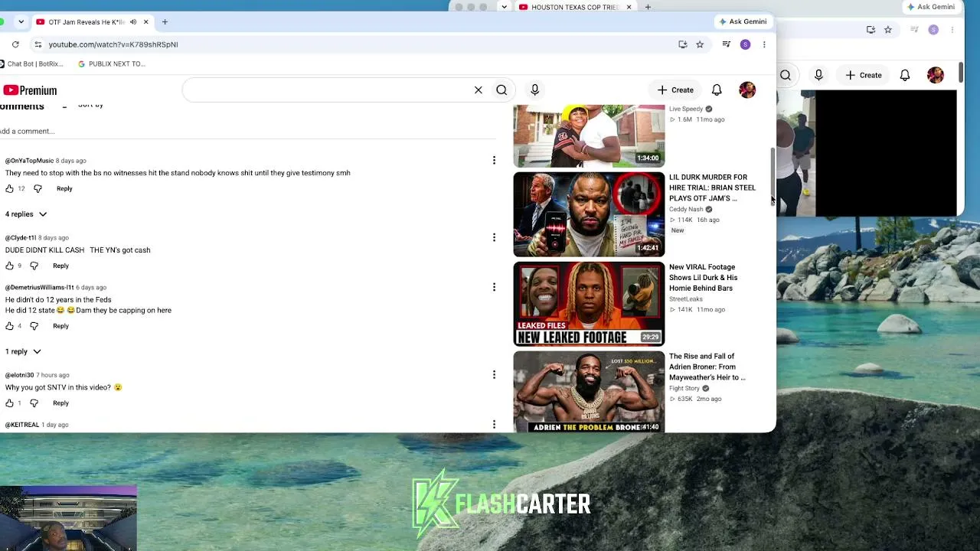Switch to the HOUSTON TEXAS COP tab in the back window
The height and width of the screenshot is (551, 980).
click(574, 7)
